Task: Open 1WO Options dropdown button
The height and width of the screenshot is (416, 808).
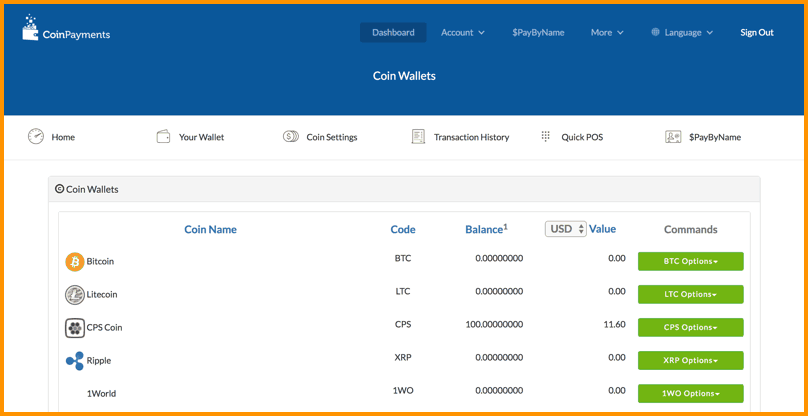Action: [x=691, y=393]
